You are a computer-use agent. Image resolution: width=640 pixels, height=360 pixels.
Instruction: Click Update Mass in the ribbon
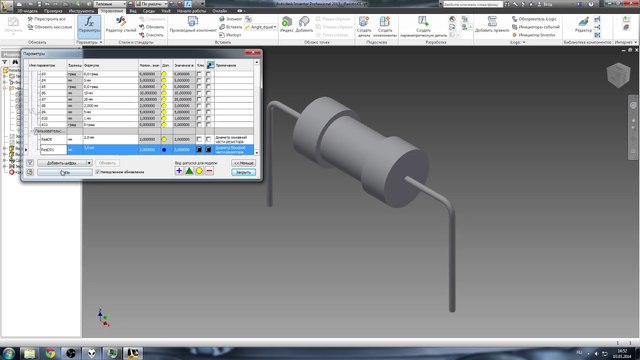[49, 27]
